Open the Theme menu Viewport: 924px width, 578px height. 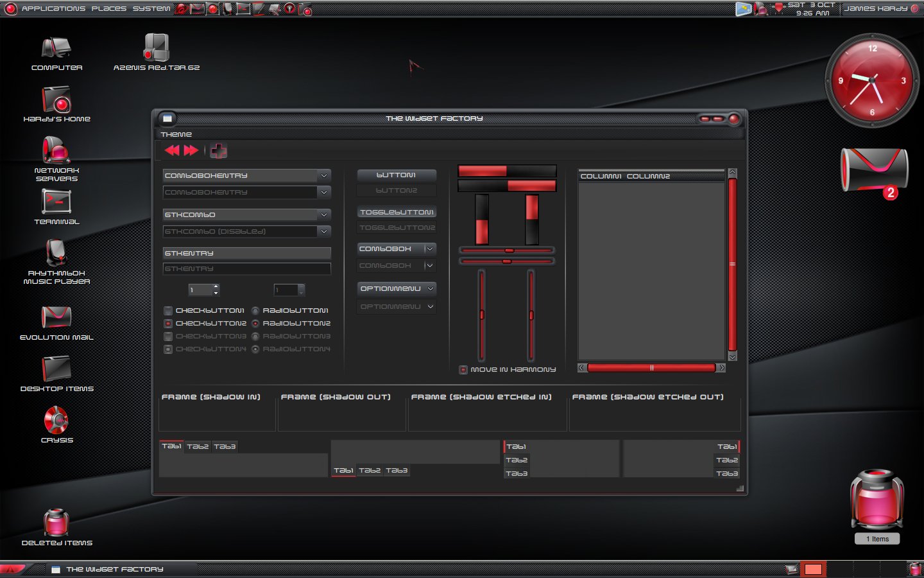[176, 134]
